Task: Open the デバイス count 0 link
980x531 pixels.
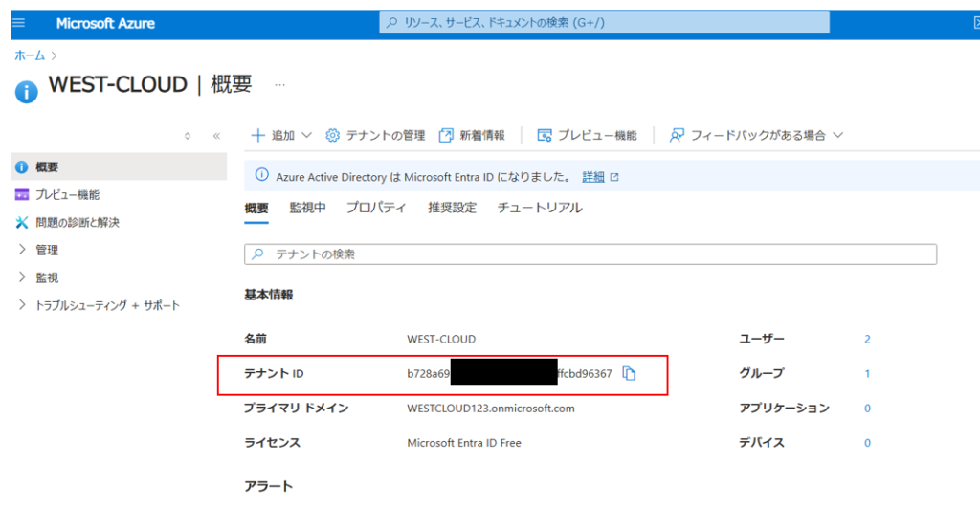Action: pyautogui.click(x=867, y=443)
